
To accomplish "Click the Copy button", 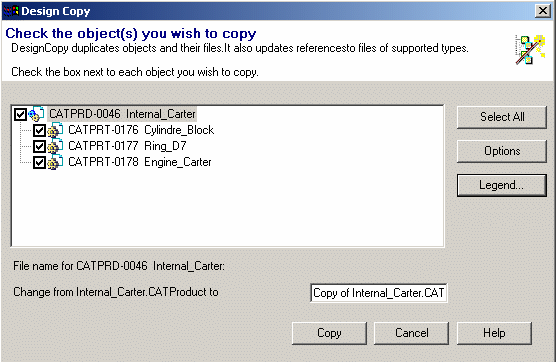I will 329,333.
